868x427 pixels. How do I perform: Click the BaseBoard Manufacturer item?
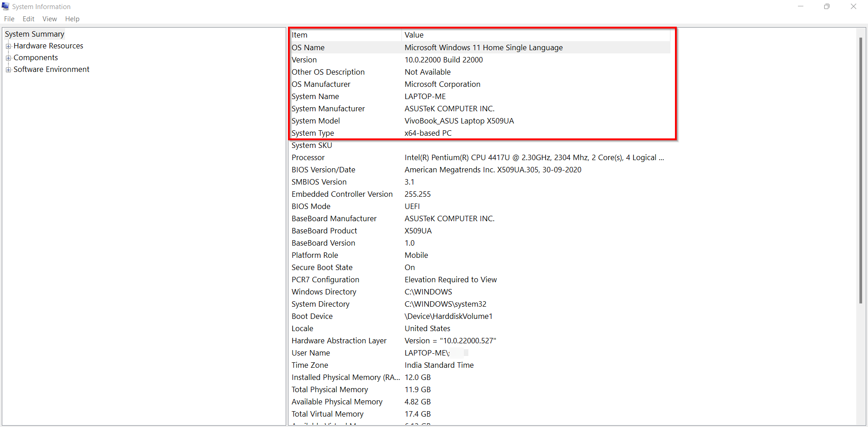click(334, 218)
